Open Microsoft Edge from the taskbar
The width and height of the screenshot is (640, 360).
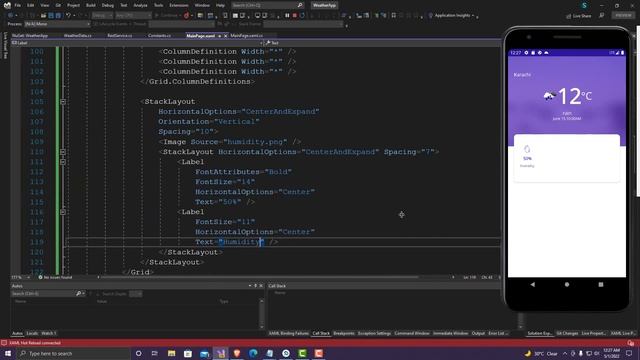(253, 353)
